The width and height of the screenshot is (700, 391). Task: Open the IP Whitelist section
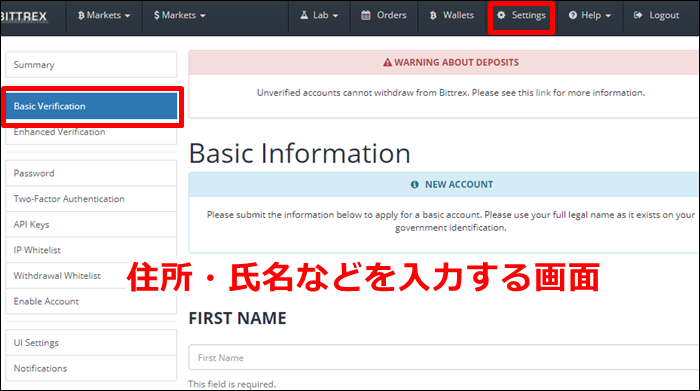91,250
